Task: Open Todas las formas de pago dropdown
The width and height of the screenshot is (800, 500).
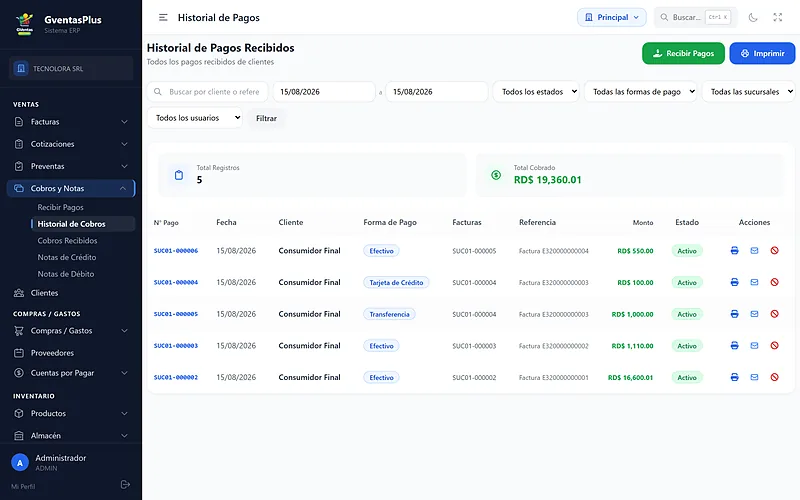Action: pos(640,92)
